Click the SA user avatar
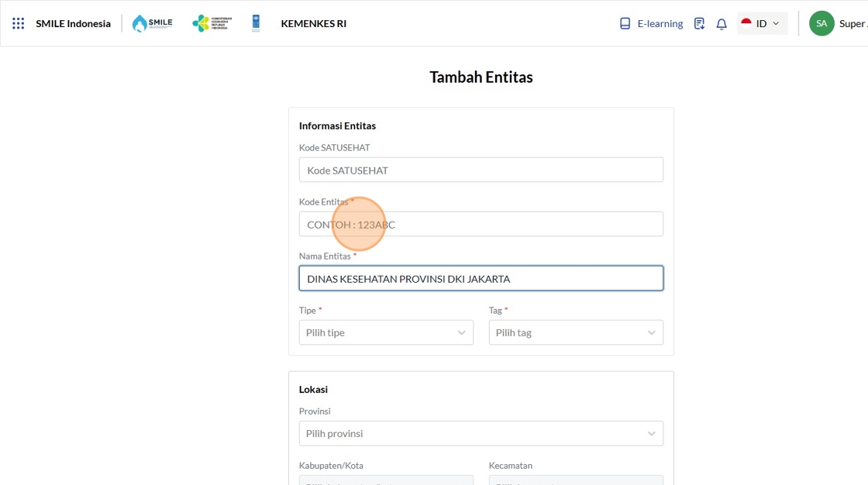 [821, 23]
